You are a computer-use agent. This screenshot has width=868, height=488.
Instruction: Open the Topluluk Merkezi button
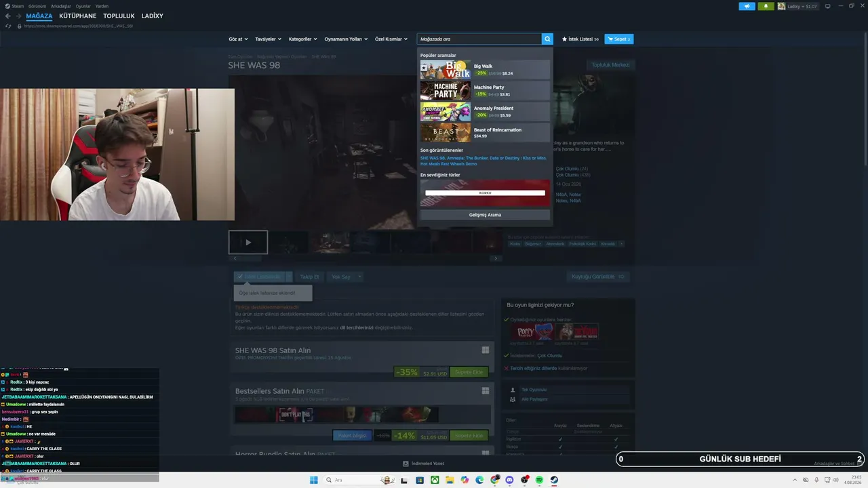pyautogui.click(x=610, y=65)
